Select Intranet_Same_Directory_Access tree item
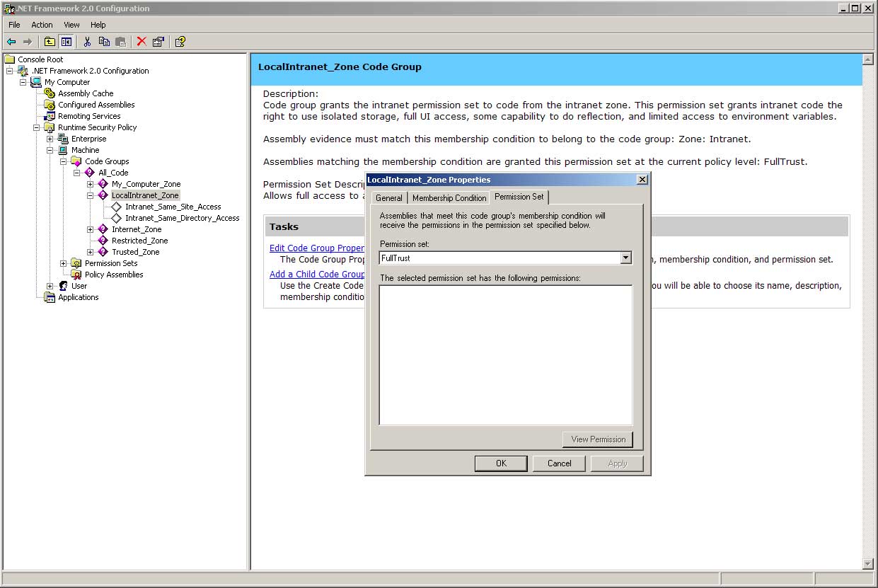This screenshot has width=878, height=588. pyautogui.click(x=182, y=218)
